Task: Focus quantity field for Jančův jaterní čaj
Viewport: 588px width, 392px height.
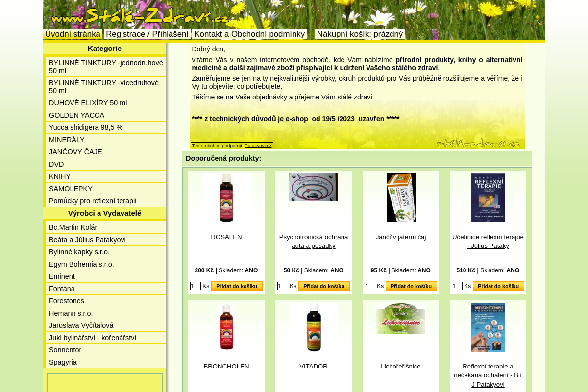Action: pos(370,286)
